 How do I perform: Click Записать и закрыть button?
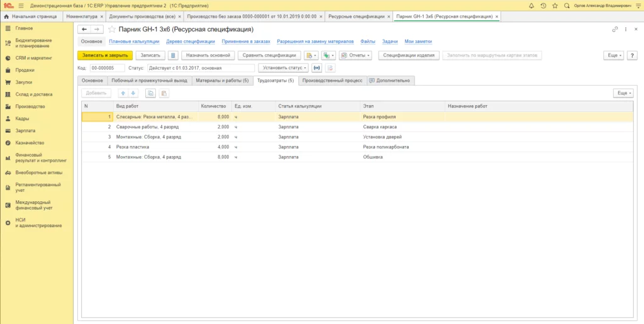105,55
